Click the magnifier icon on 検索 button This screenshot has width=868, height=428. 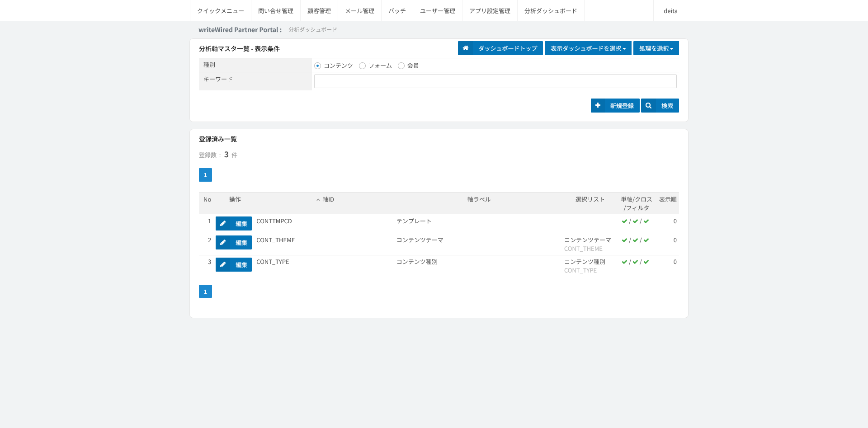coord(648,105)
